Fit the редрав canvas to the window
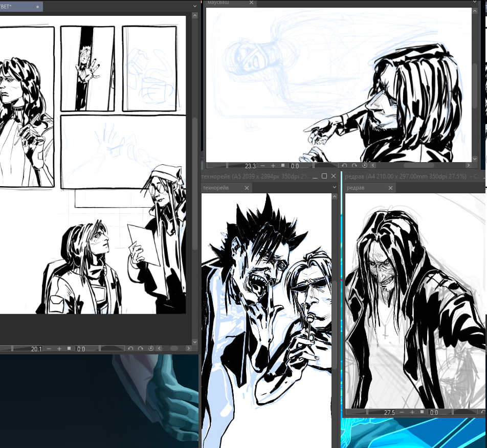The image size is (487, 448). [x=422, y=412]
